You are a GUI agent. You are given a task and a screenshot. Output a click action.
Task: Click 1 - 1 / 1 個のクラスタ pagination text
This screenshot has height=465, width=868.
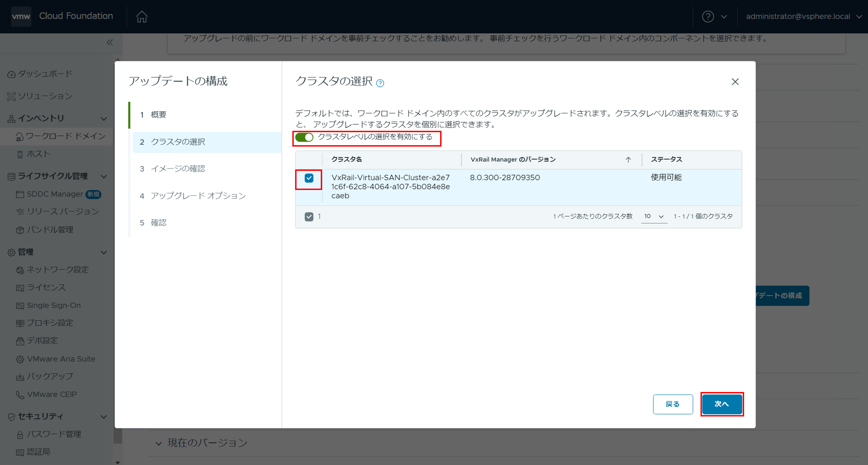(703, 216)
